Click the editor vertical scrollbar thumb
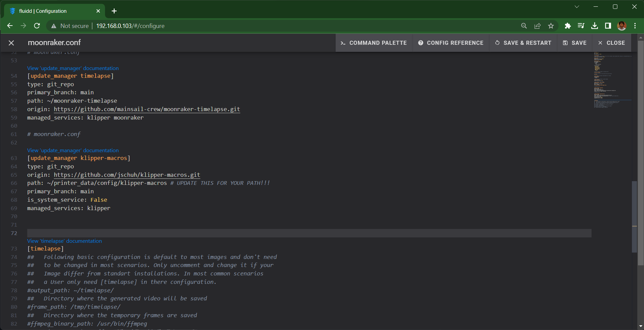The width and height of the screenshot is (644, 330). [634, 217]
